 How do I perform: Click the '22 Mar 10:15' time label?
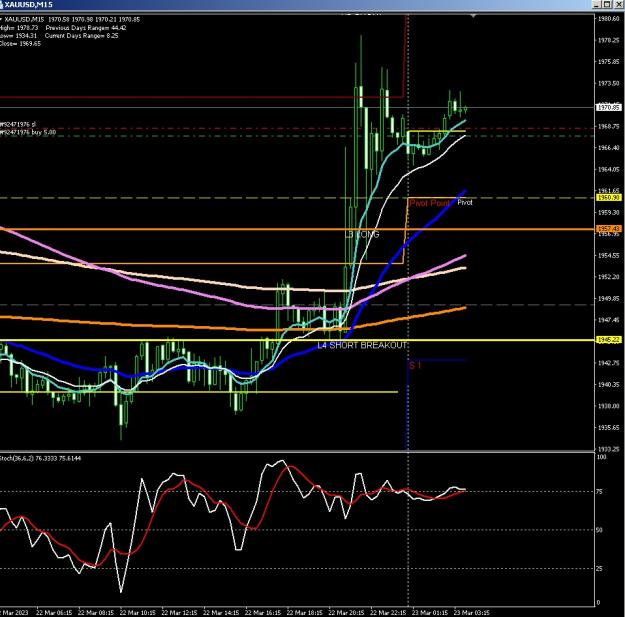click(x=138, y=613)
